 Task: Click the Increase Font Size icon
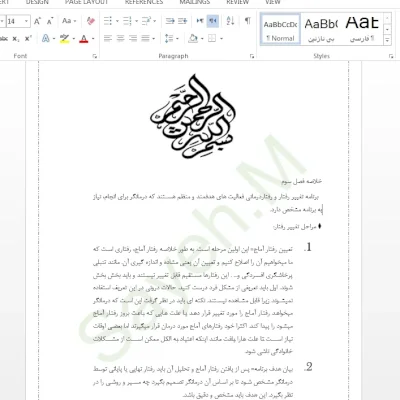click(x=38, y=21)
